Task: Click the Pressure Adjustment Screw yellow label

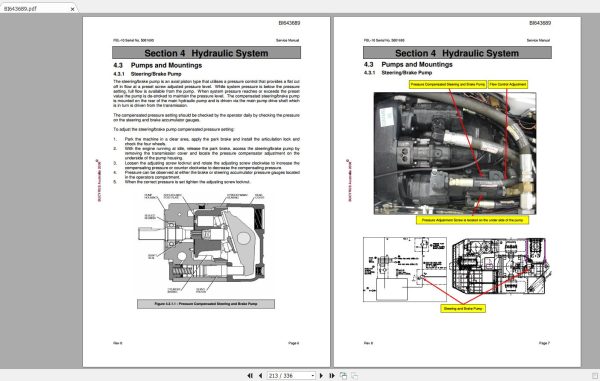Action: 472,220
